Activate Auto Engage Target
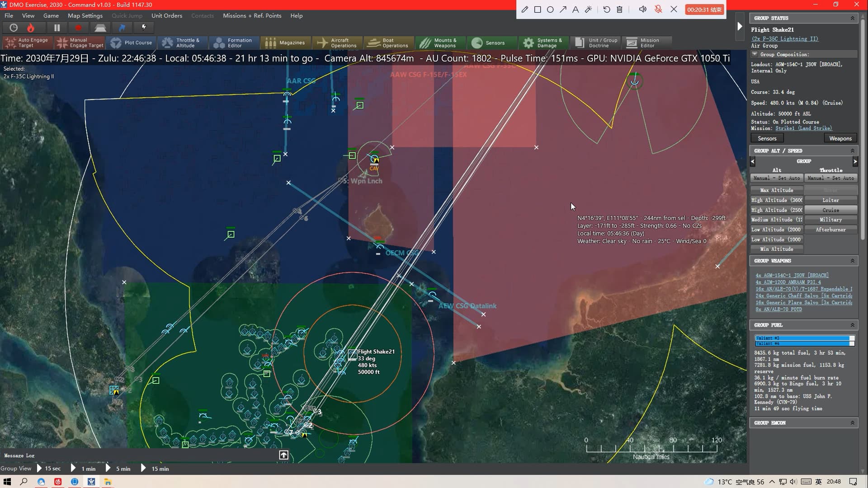The width and height of the screenshot is (868, 488). click(x=27, y=43)
